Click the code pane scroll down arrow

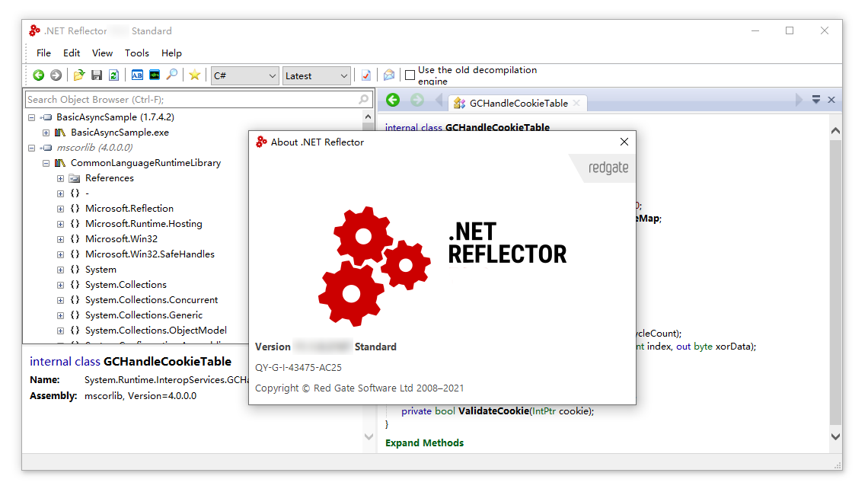click(835, 436)
